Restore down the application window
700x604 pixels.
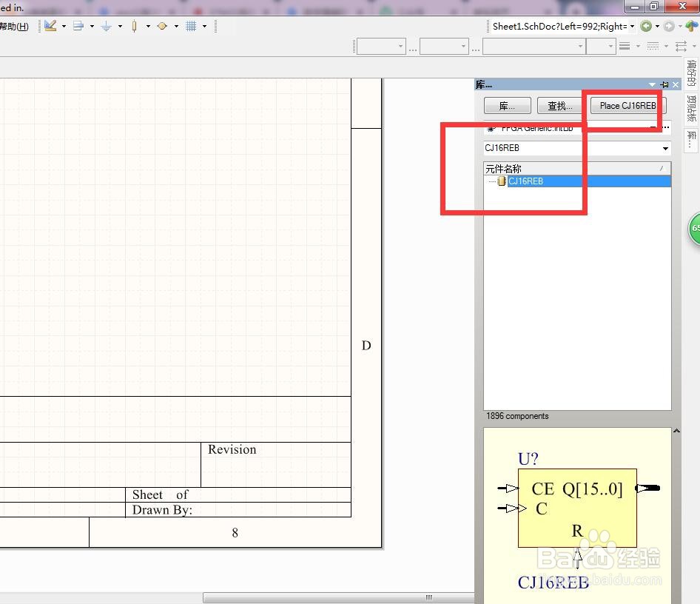pos(654,6)
